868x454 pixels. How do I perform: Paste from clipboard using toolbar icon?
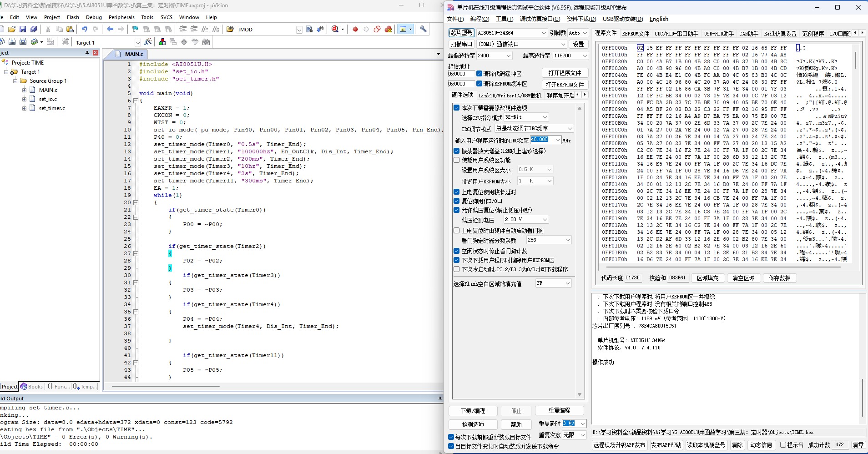(x=70, y=29)
